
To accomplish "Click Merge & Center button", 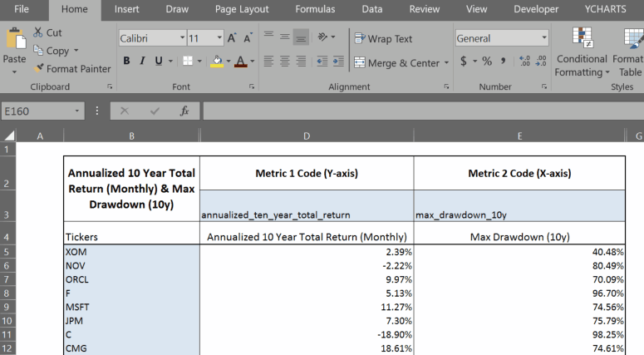I will click(396, 63).
